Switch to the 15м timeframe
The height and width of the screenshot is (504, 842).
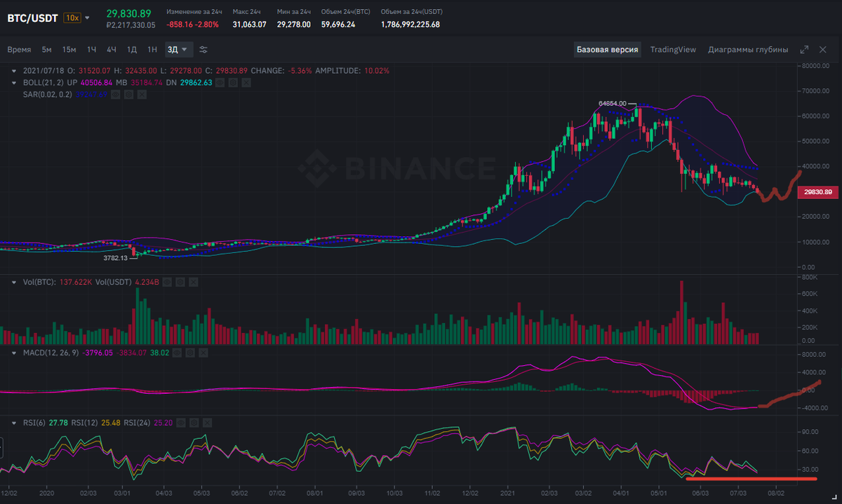69,49
